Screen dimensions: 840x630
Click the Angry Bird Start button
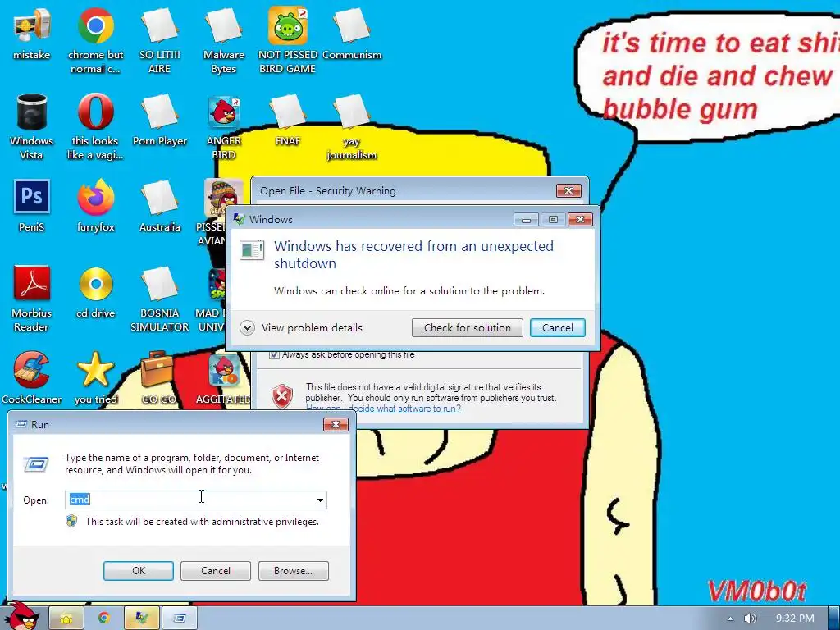click(21, 616)
